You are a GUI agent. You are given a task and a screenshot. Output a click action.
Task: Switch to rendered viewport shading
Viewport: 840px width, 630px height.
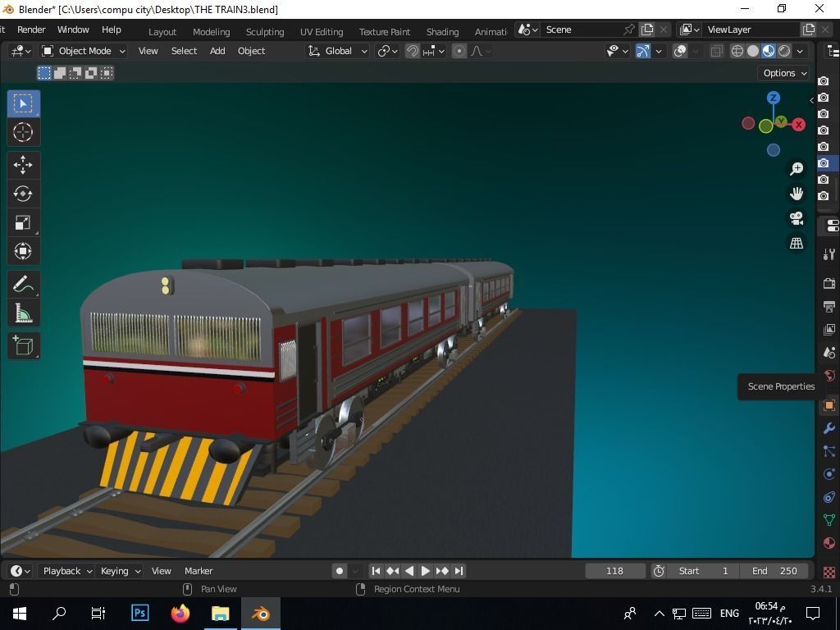pos(783,51)
